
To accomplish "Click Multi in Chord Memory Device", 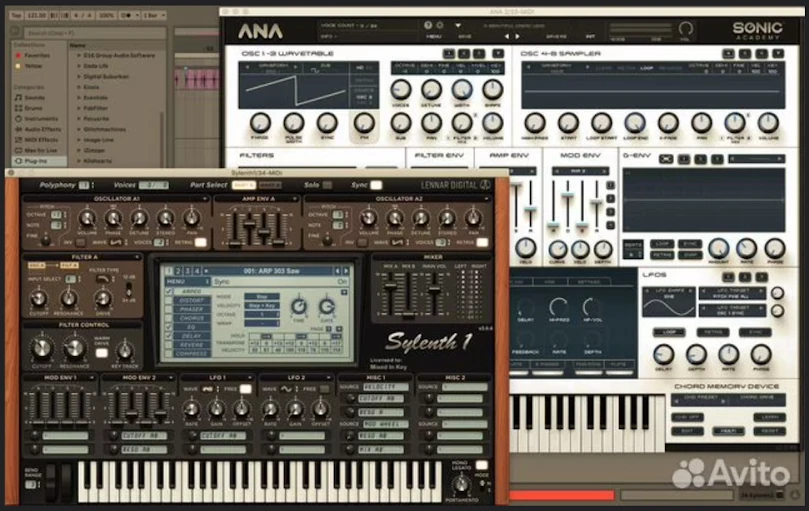I will pos(728,430).
